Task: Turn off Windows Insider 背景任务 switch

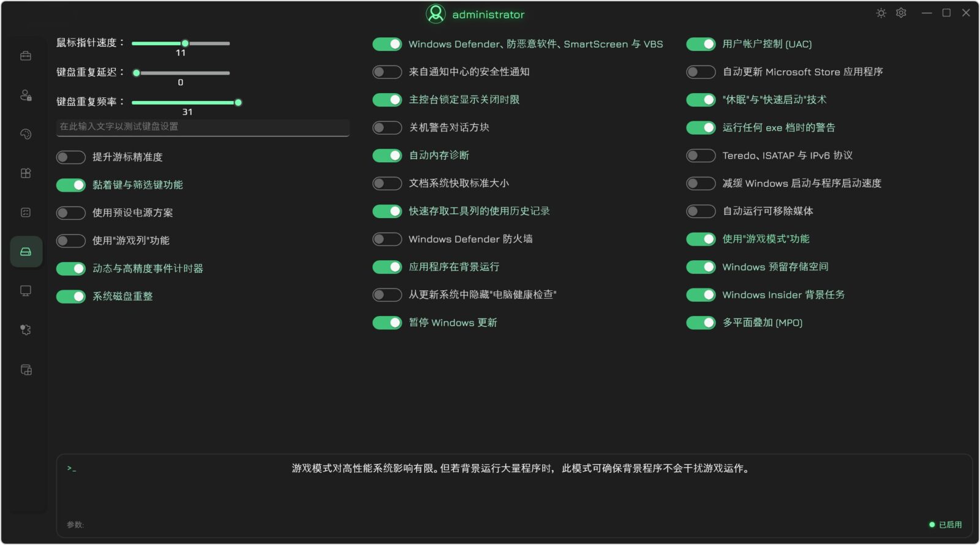Action: (701, 295)
